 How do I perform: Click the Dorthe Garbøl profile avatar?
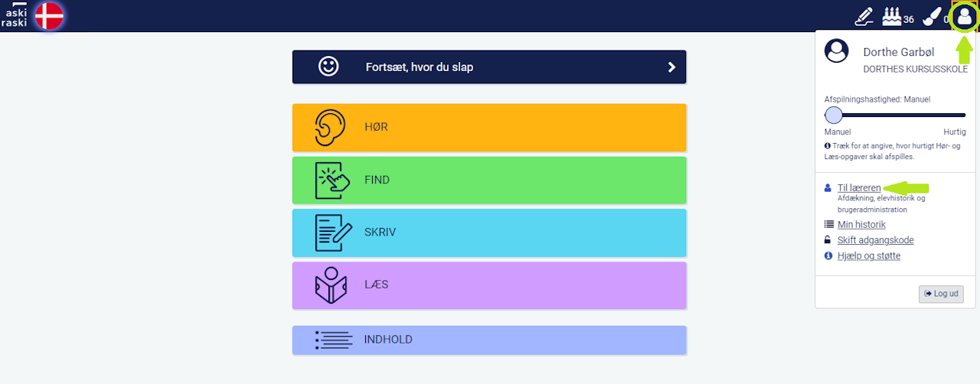(836, 52)
